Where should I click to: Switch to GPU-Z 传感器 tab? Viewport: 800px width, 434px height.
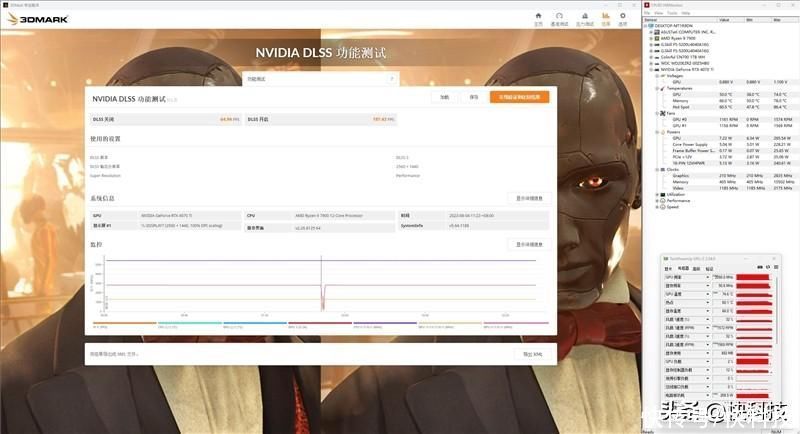coord(683,268)
